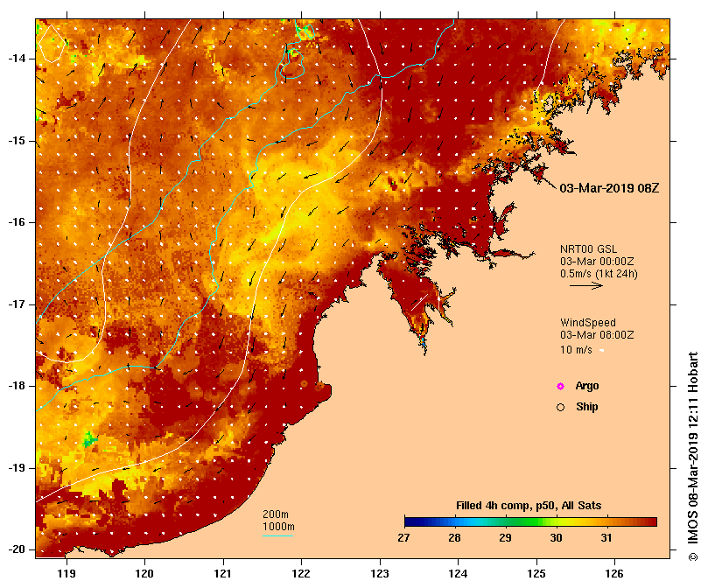Screen dimensions: 708x588
Task: Click the WindSpeed legend title
Action: point(588,323)
